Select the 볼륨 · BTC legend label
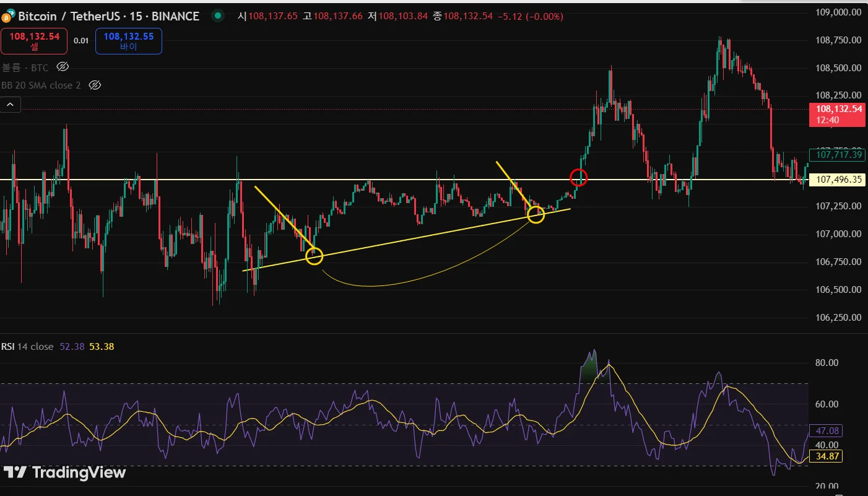868x496 pixels. (25, 67)
